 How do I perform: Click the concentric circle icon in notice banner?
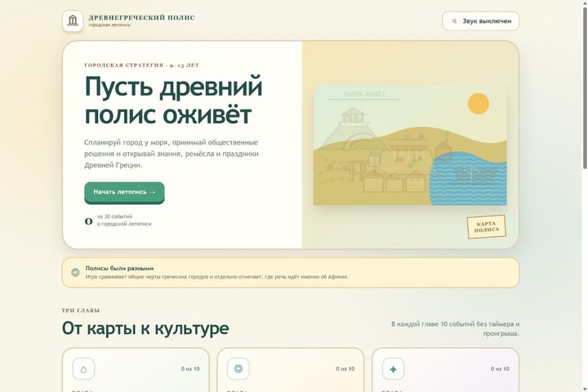click(x=75, y=273)
